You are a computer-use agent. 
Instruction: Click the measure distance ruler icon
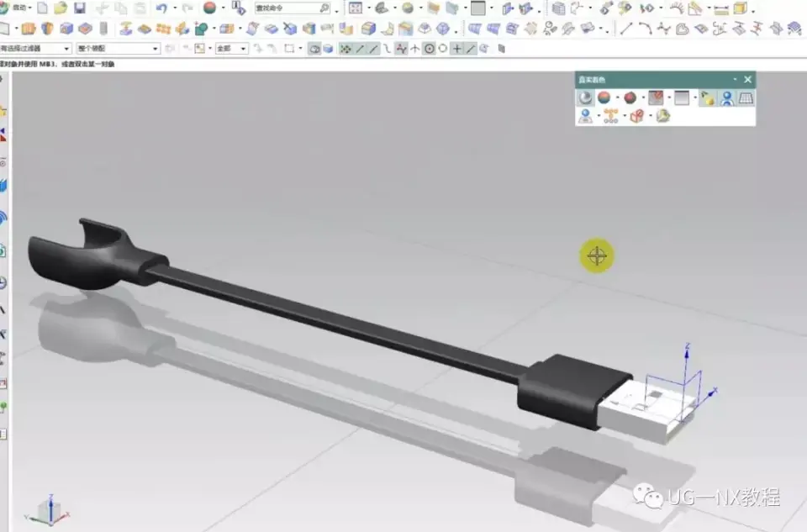[720, 8]
